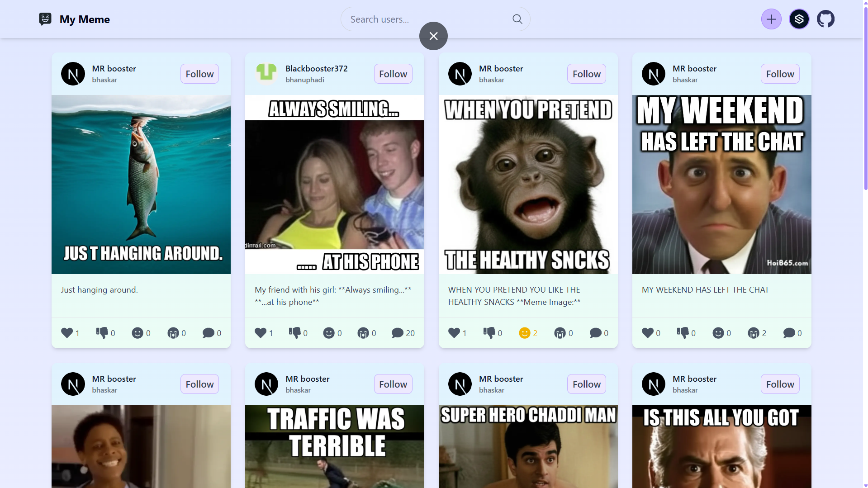The image size is (868, 488).
Task: Click the Blackbooster372 username
Action: (x=317, y=68)
